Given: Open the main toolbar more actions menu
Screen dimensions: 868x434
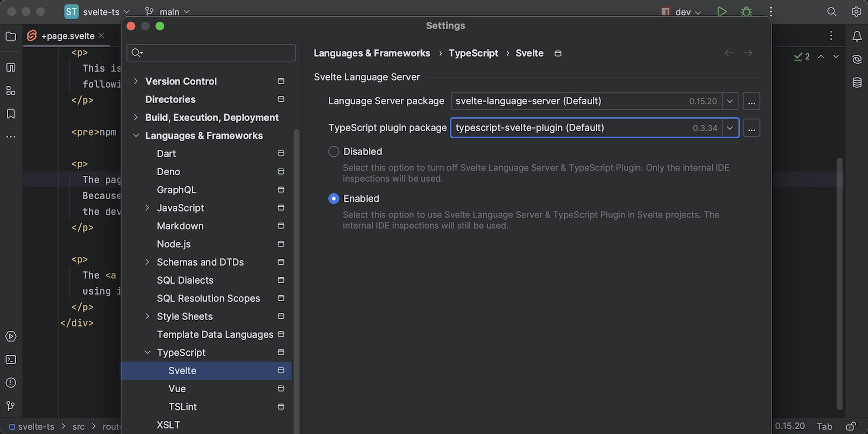Looking at the screenshot, I should pyautogui.click(x=771, y=11).
